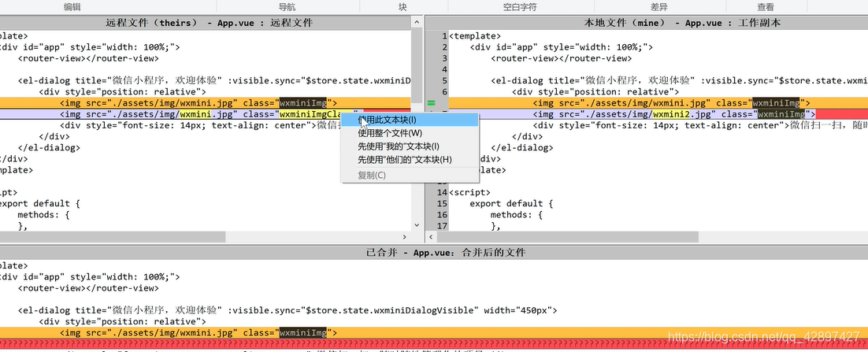This screenshot has height=352, width=868.
Task: Click the 空白字符 ribbon group label
Action: (x=520, y=7)
